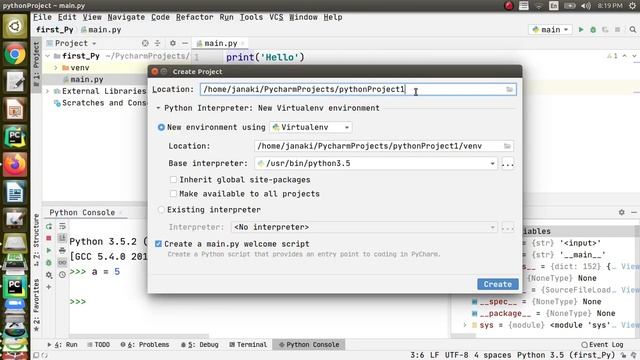The height and width of the screenshot is (360, 640).
Task: Enable 'Inherit global site-packages' checkbox
Action: click(173, 180)
